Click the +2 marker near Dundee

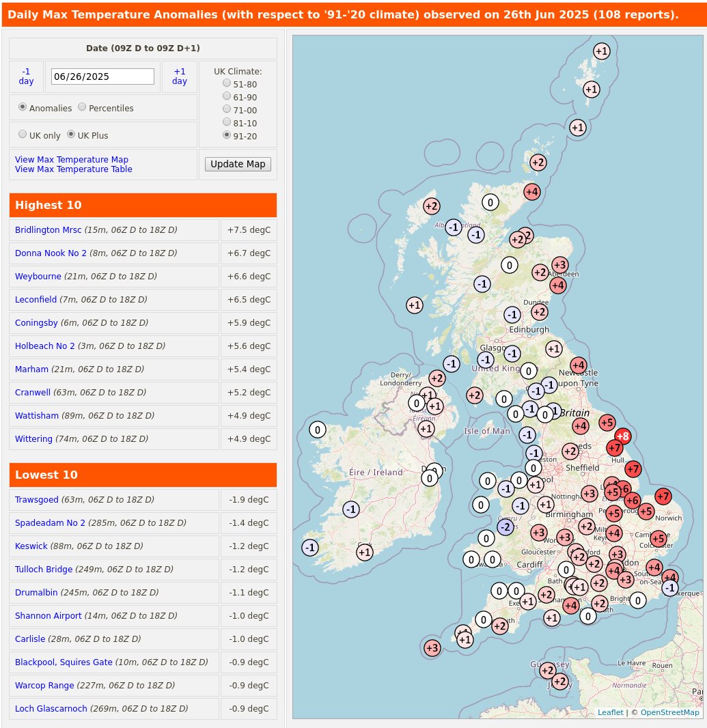(x=540, y=312)
